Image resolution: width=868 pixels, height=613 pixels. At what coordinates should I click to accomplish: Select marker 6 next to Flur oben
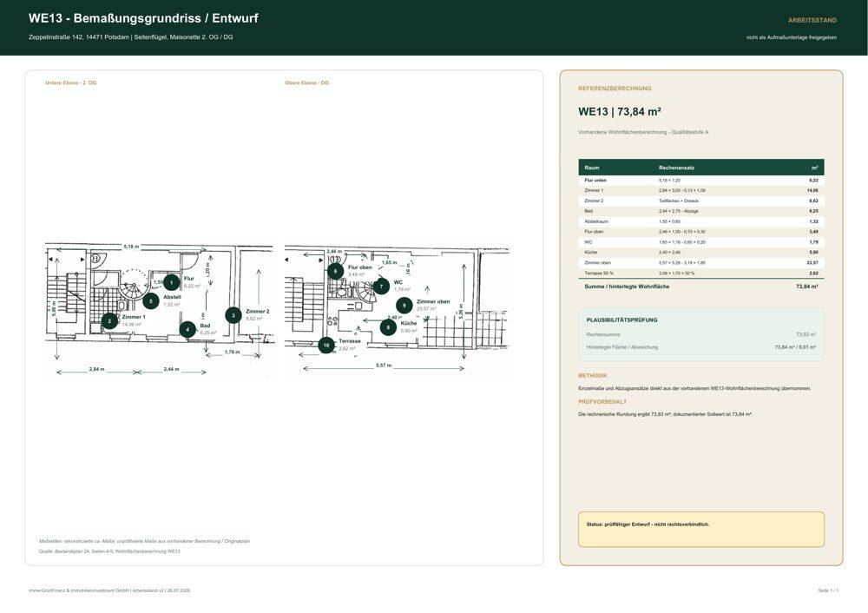click(x=335, y=271)
